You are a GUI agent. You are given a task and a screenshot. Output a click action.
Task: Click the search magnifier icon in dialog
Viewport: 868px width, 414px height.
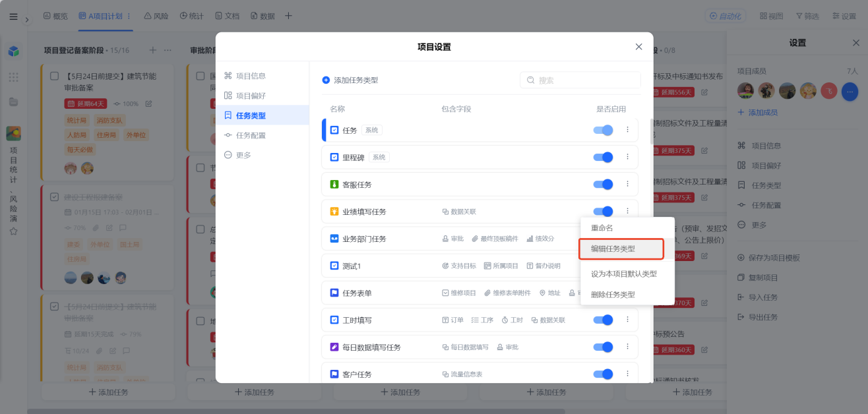(531, 80)
